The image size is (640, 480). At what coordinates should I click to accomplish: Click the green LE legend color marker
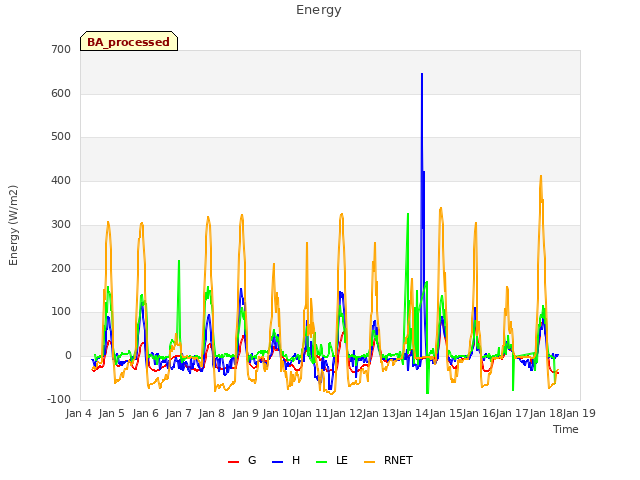tap(322, 462)
